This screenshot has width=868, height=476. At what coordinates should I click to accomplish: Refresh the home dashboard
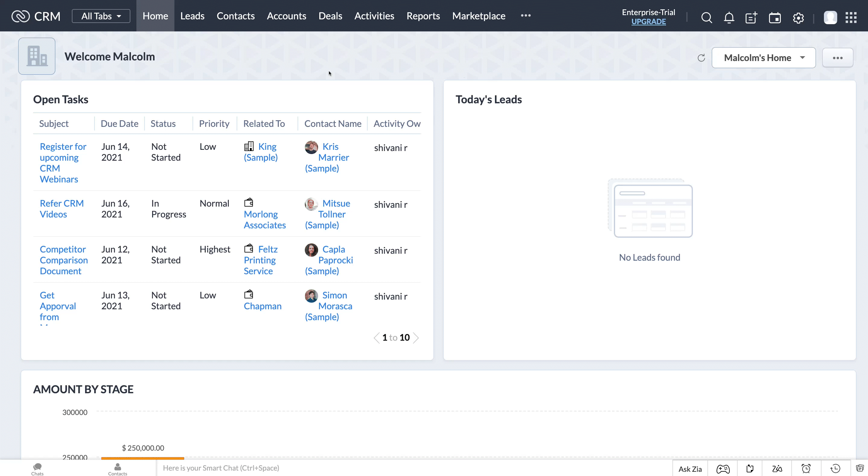point(701,58)
